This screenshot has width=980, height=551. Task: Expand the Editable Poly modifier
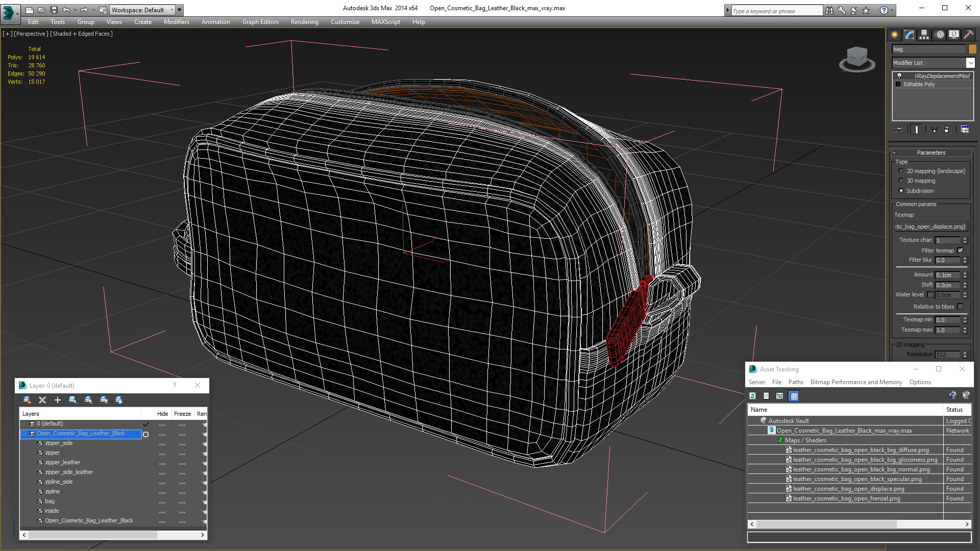[898, 84]
